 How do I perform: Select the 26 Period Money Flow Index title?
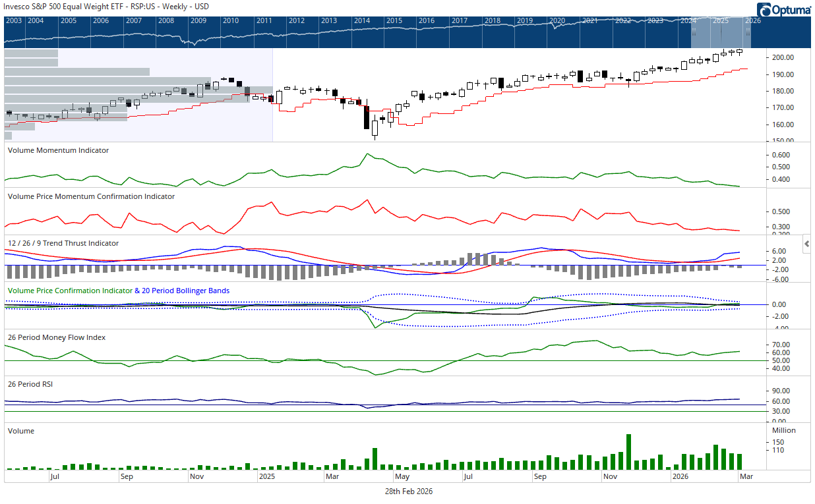[57, 337]
